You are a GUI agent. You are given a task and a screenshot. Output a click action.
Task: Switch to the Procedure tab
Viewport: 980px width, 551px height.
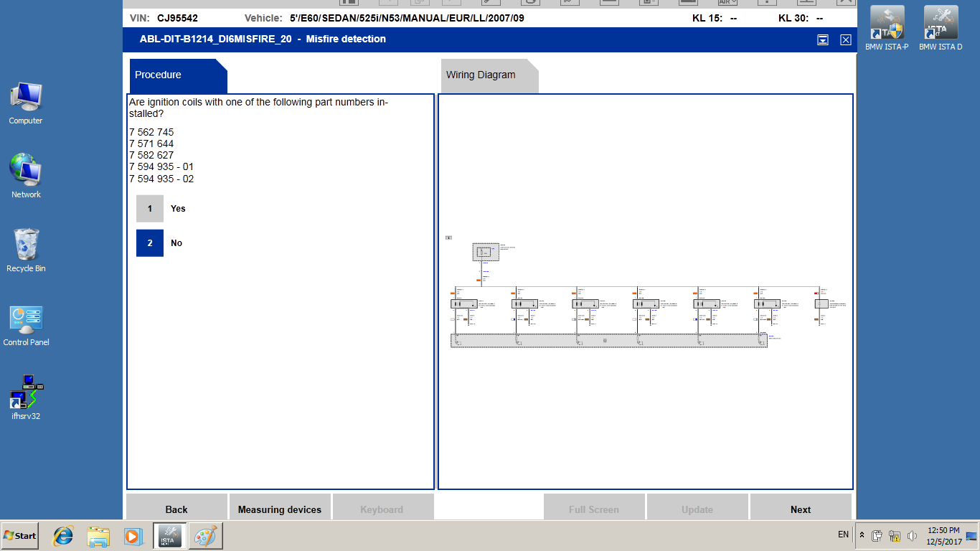click(x=159, y=75)
